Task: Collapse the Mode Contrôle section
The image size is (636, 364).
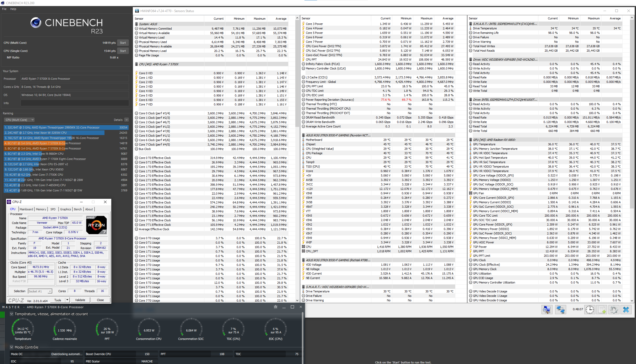Action: pos(12,347)
